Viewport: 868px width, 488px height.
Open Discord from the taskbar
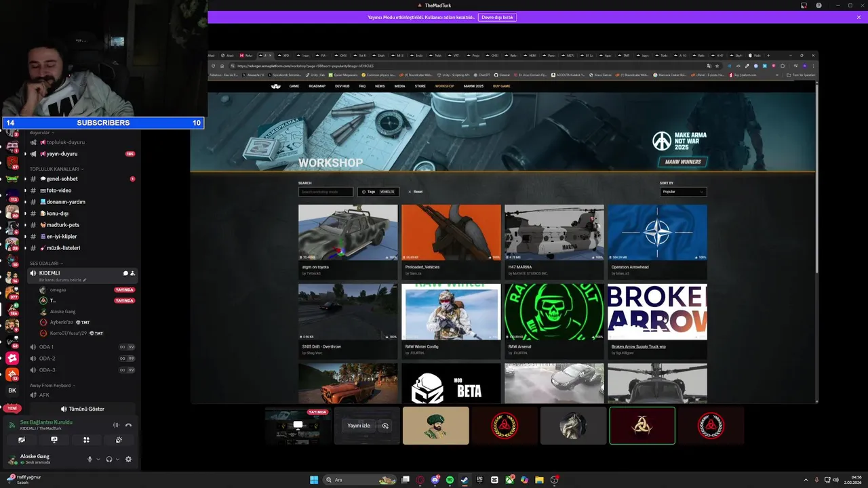tap(435, 480)
